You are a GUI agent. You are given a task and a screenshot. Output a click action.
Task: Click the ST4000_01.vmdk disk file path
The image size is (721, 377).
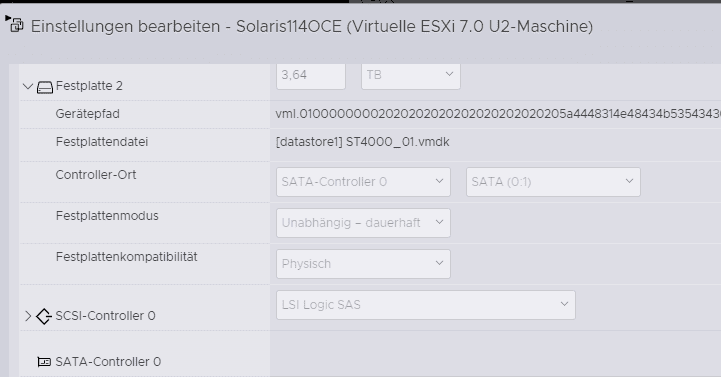(x=362, y=142)
